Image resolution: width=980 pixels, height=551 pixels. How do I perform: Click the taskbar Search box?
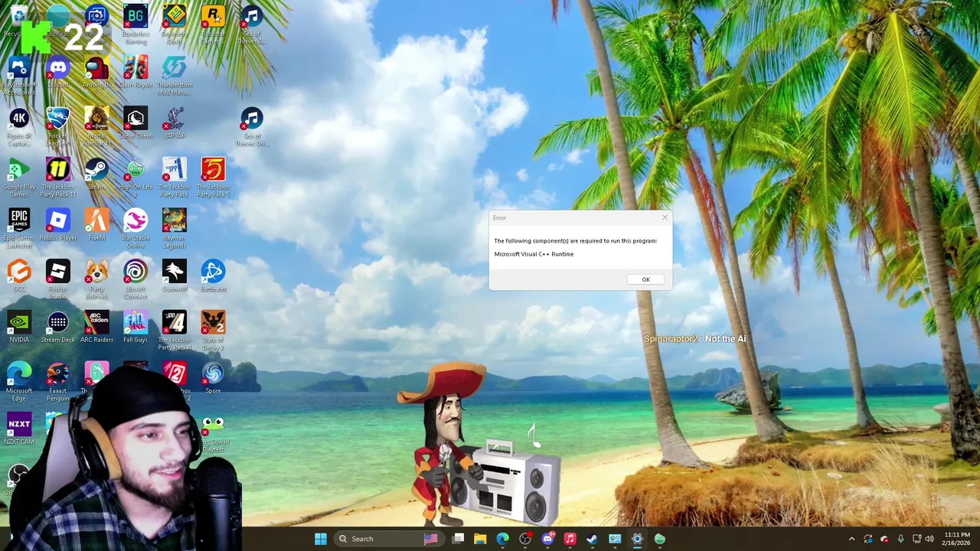tap(389, 539)
